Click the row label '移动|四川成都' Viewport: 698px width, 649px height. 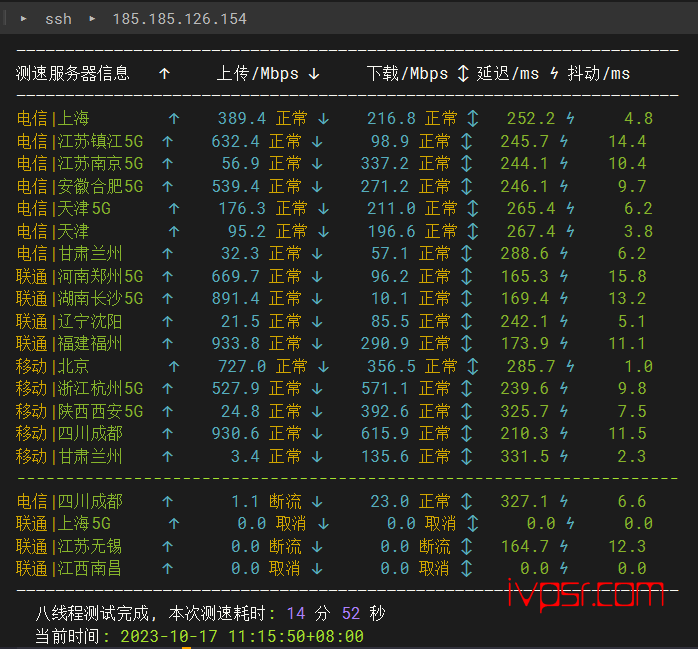69,433
